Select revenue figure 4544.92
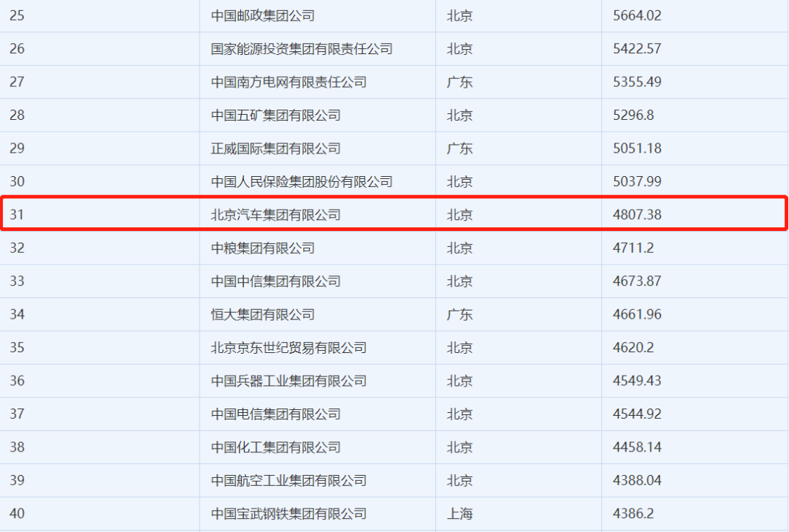 (637, 414)
